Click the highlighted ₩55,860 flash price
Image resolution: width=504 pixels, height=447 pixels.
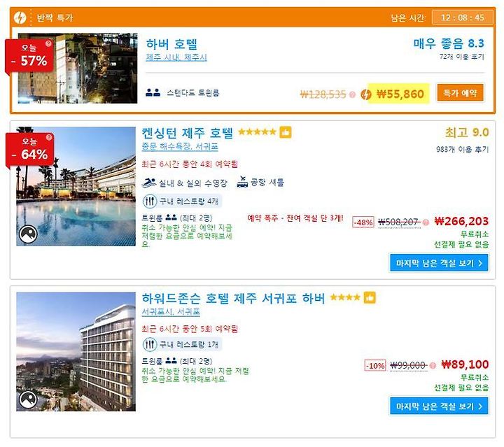(400, 94)
